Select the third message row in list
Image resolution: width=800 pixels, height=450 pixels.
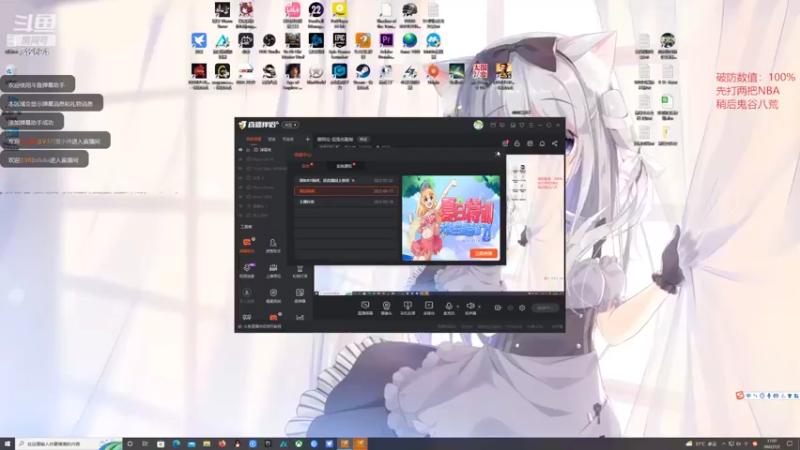click(346, 202)
